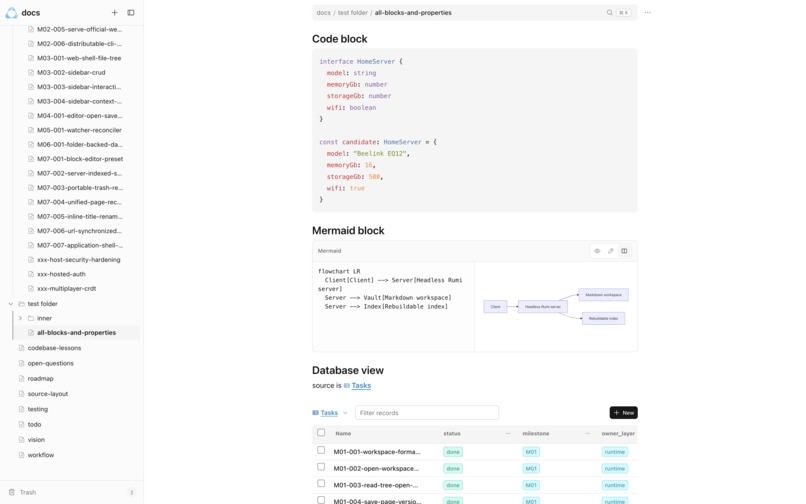Select M05-001-watcher-reconciler page

79,130
